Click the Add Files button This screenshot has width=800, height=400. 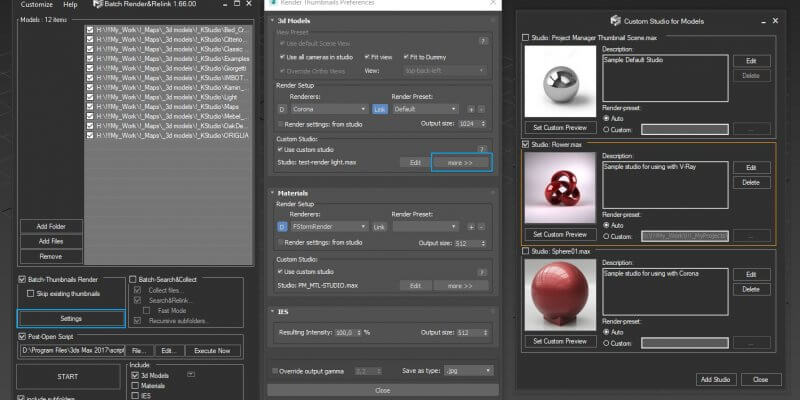[51, 241]
